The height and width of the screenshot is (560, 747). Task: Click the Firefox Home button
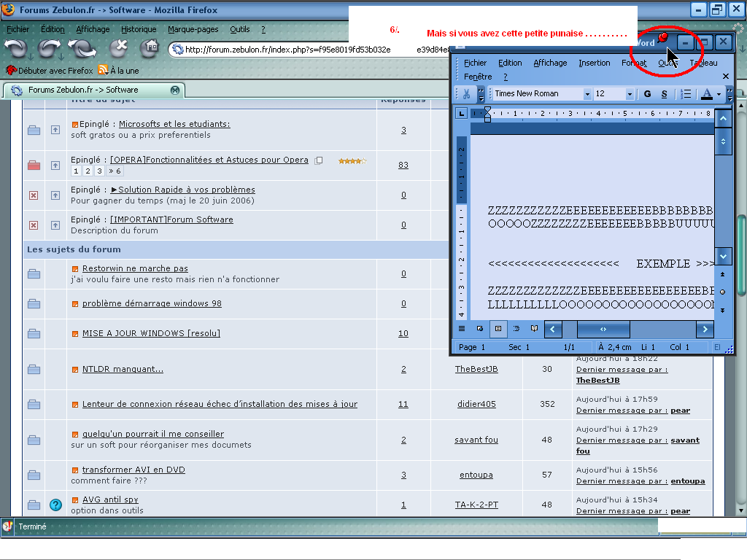point(151,48)
